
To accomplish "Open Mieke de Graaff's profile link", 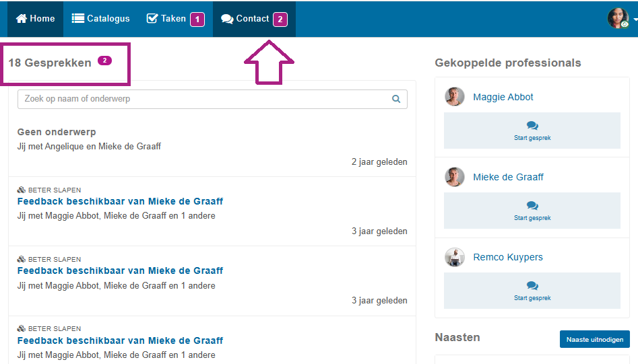I will 508,177.
